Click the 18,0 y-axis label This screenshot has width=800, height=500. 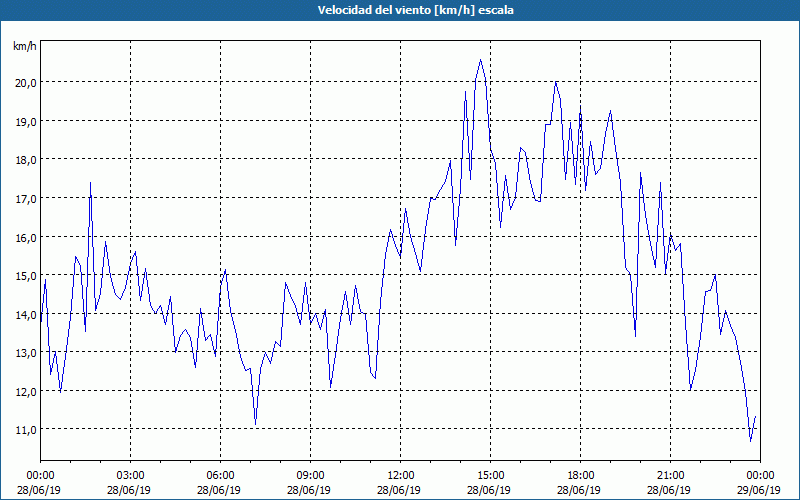25,160
